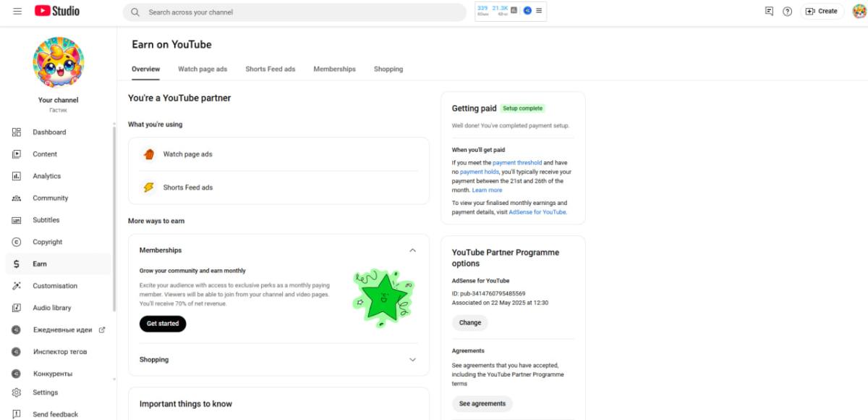Switch to the Overview tab
This screenshot has width=868, height=420.
[x=145, y=70]
